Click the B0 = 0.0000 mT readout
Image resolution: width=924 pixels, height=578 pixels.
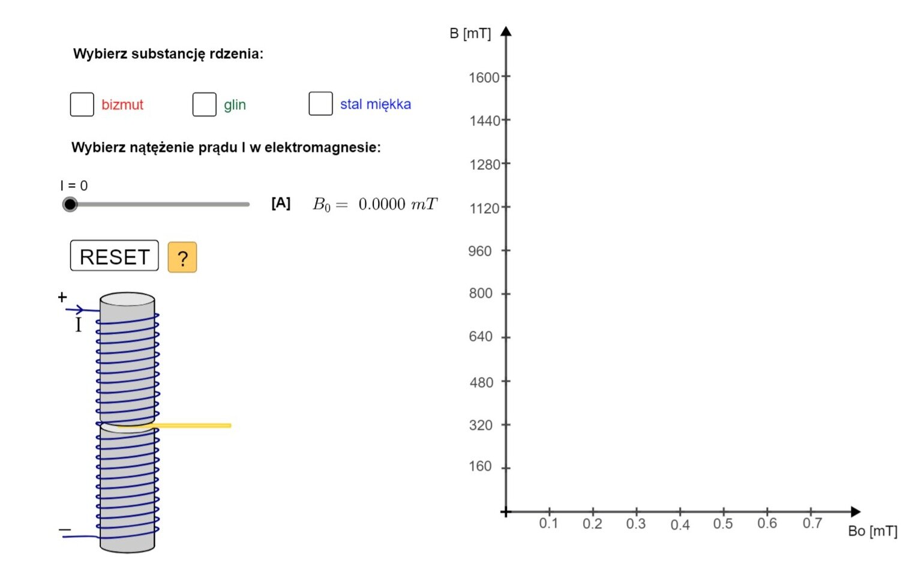coord(375,205)
